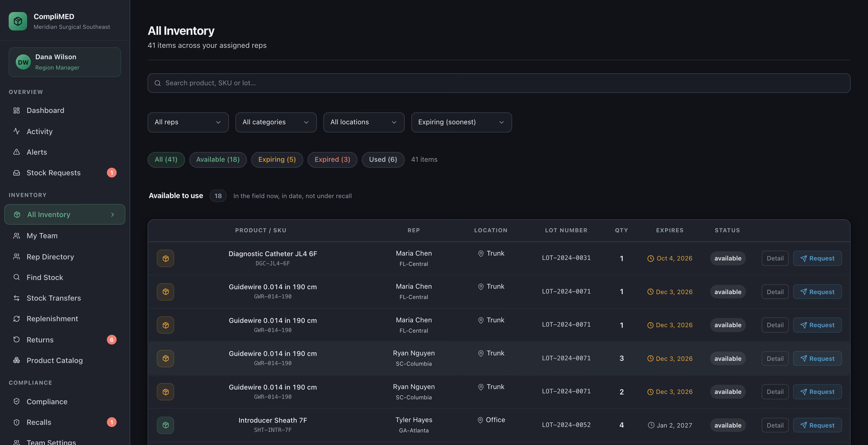This screenshot has height=445, width=868.
Task: Filter by Available (18)
Action: pyautogui.click(x=218, y=160)
